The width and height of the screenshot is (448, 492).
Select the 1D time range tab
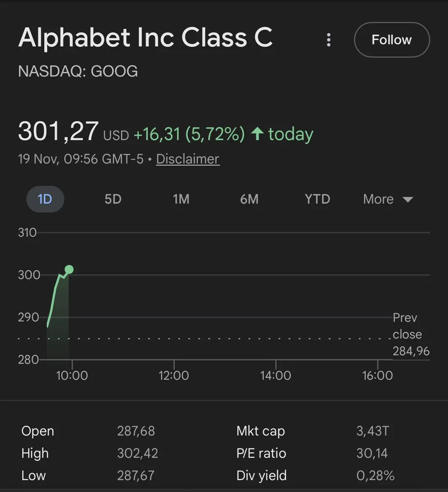45,199
